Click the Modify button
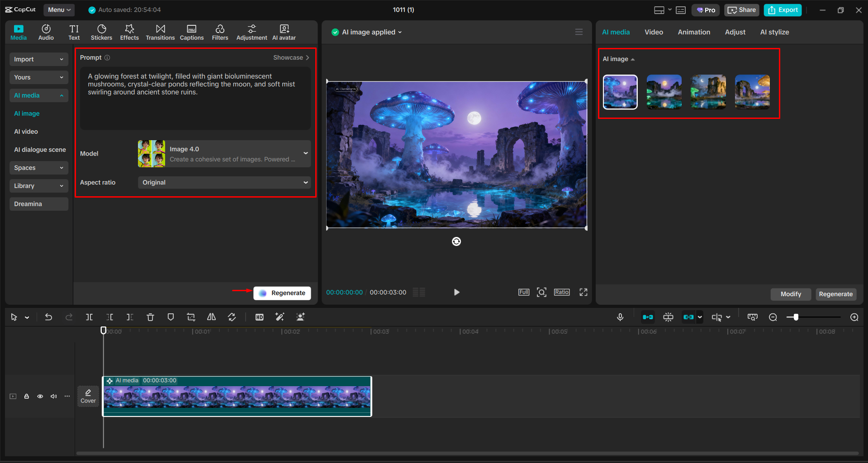The height and width of the screenshot is (463, 868). click(x=790, y=294)
